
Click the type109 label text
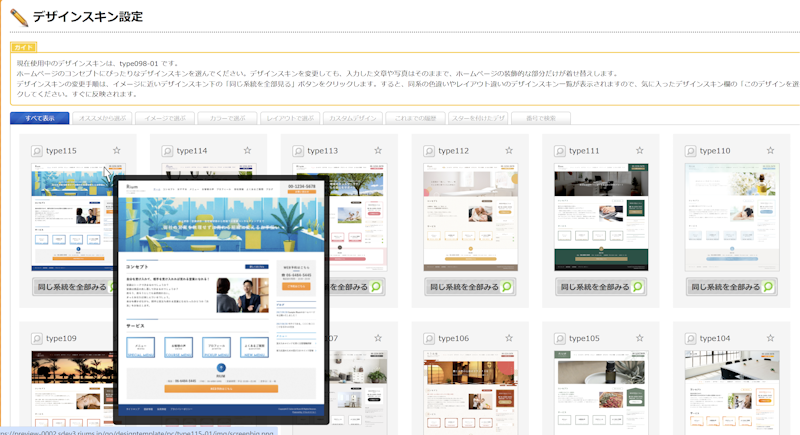click(61, 339)
